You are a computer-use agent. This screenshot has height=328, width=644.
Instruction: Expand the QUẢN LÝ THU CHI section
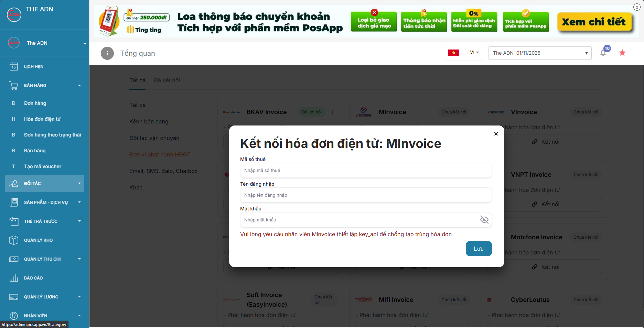pos(79,259)
